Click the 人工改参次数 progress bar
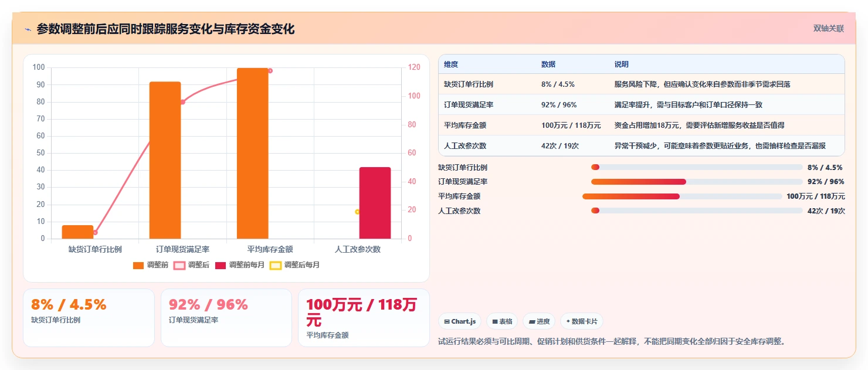The width and height of the screenshot is (868, 370). click(x=697, y=211)
